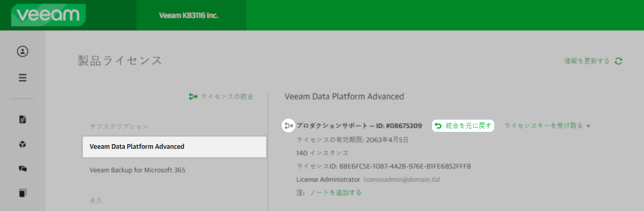This screenshot has height=211, width=644.
Task: Click the 140 インスタンス text
Action: pyautogui.click(x=323, y=153)
